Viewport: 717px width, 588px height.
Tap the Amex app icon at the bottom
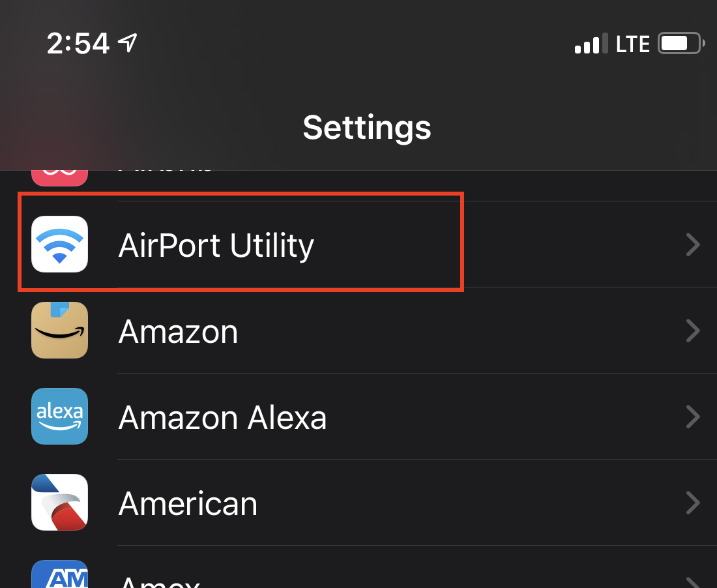(x=59, y=574)
